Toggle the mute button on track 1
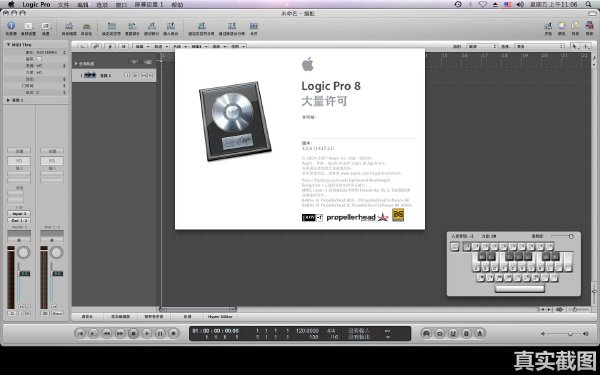The image size is (600, 375). pyautogui.click(x=144, y=75)
